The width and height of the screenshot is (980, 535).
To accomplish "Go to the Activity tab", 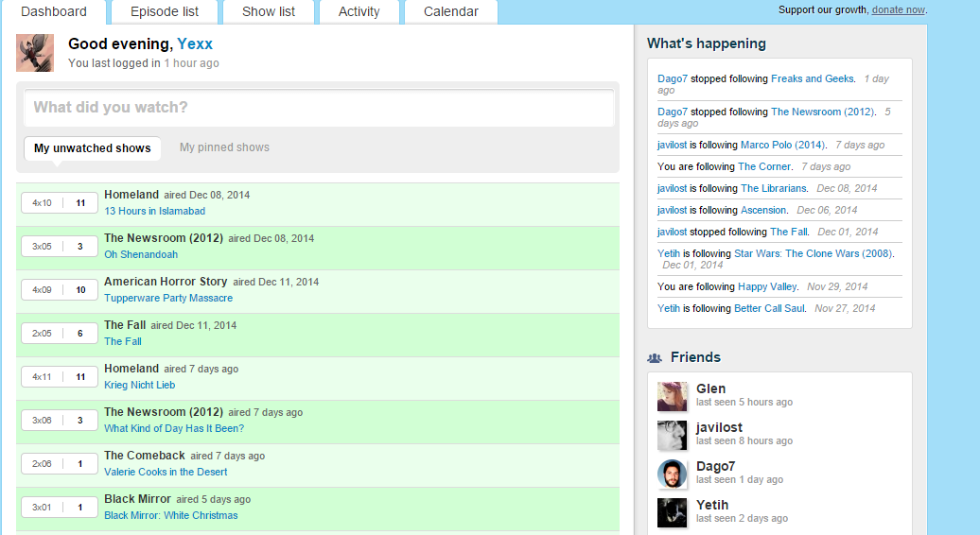I will point(359,12).
